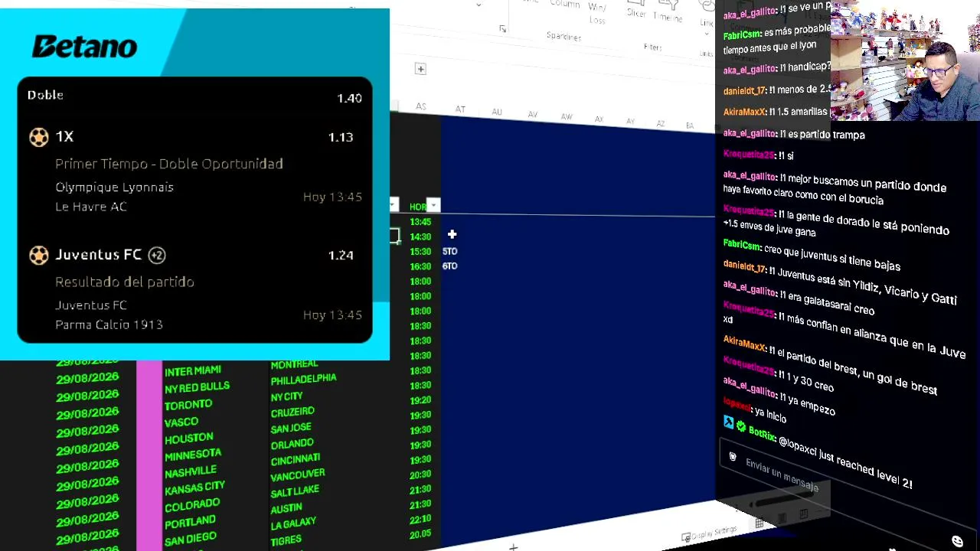This screenshot has height=551, width=980.
Task: Click the BotRix verified badge in chat
Action: tap(740, 425)
